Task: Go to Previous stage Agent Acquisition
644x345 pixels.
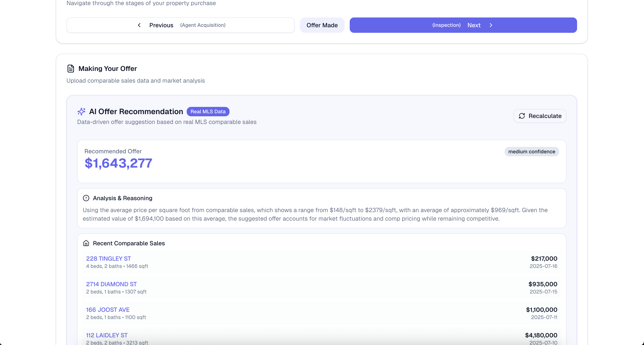Action: click(180, 25)
